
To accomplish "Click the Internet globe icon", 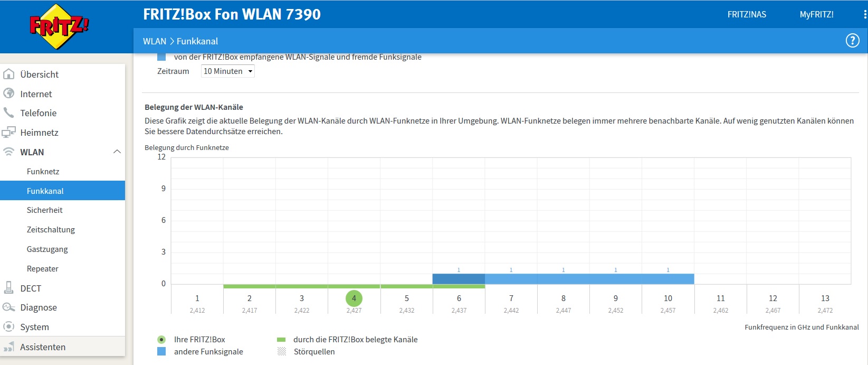I will tap(8, 93).
